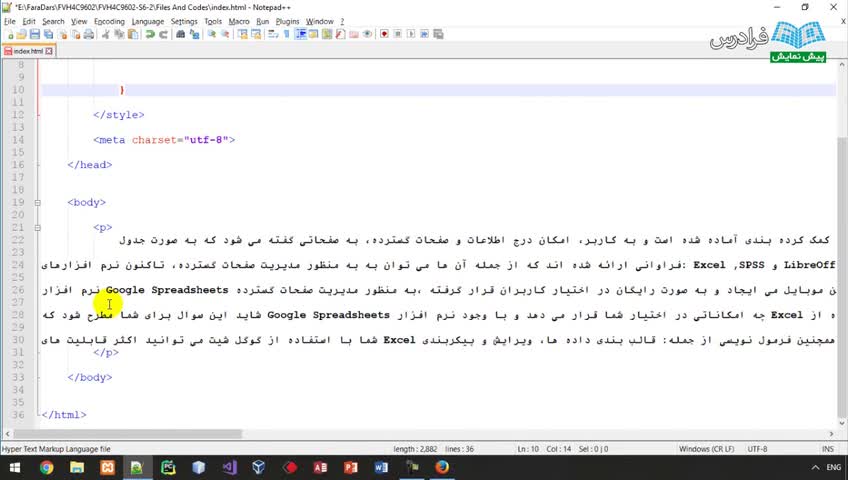Click the Cut scissors toolbar icon
This screenshot has width=848, height=480.
click(106, 34)
